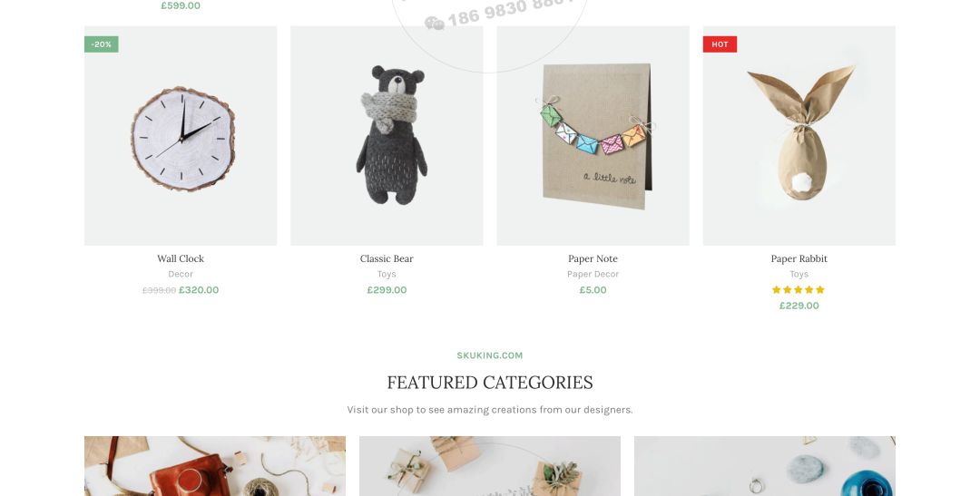
Task: Open the Classic Bear title link
Action: pos(387,258)
